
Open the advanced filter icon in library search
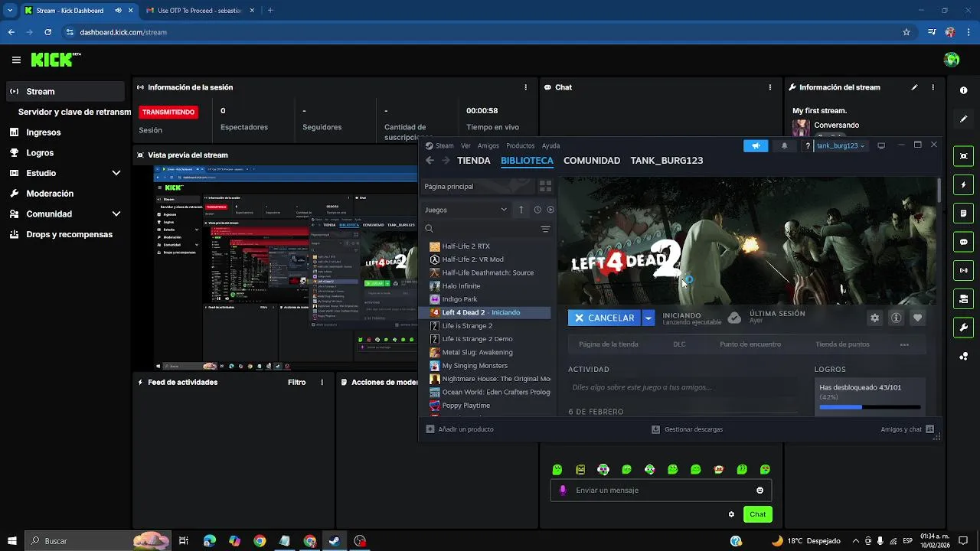pyautogui.click(x=545, y=229)
